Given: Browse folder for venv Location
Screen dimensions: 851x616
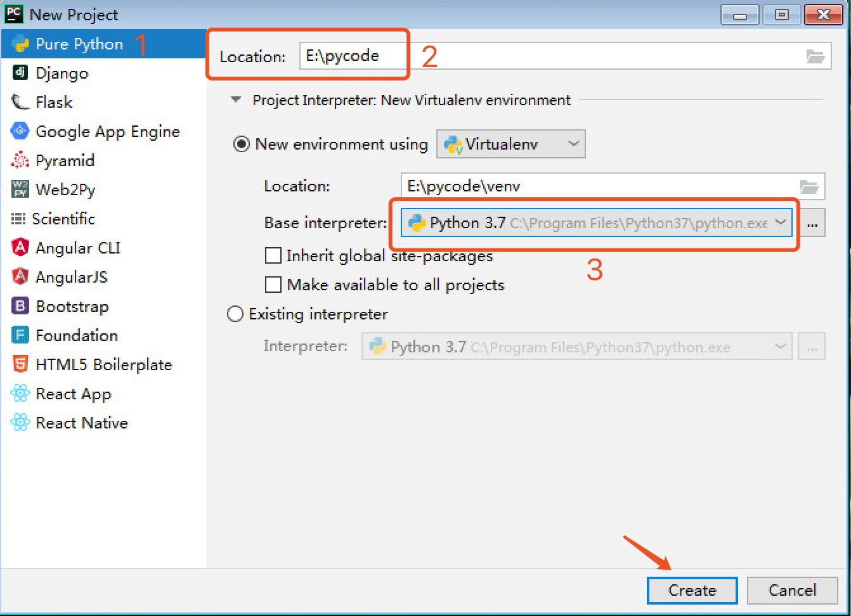Looking at the screenshot, I should coord(809,186).
